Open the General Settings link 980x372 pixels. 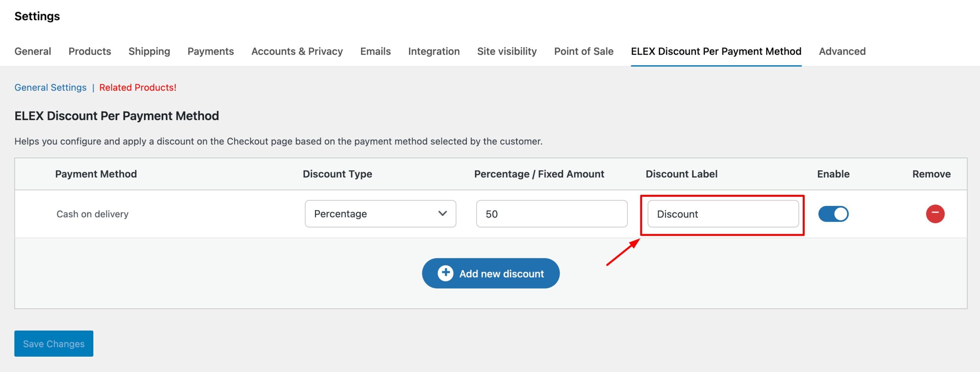(51, 87)
